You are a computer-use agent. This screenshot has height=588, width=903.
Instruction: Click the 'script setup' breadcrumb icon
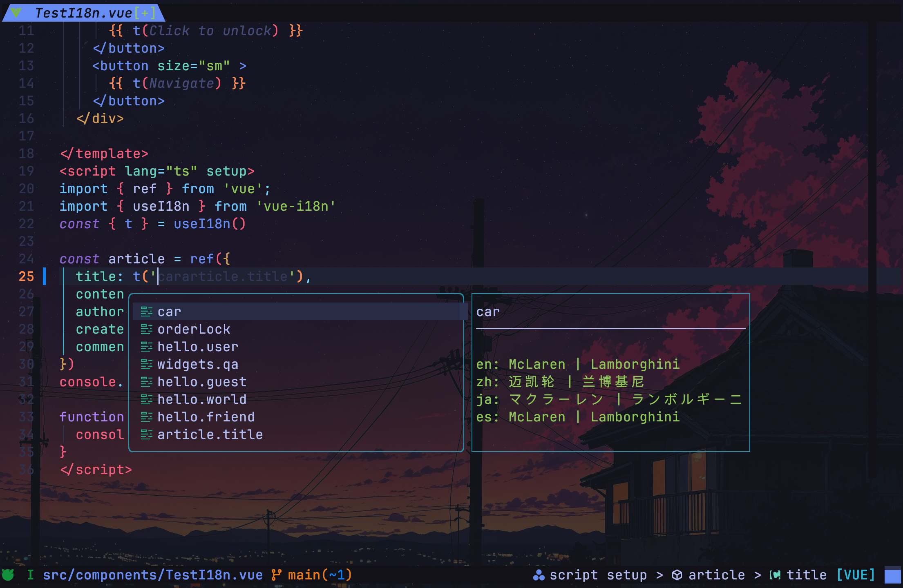coord(539,575)
